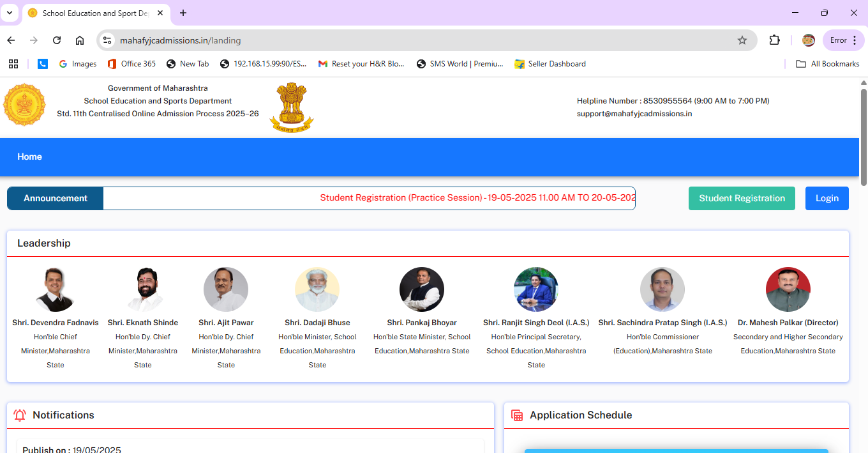The image size is (868, 453).
Task: Click the national Ashoka emblem
Action: 292,107
